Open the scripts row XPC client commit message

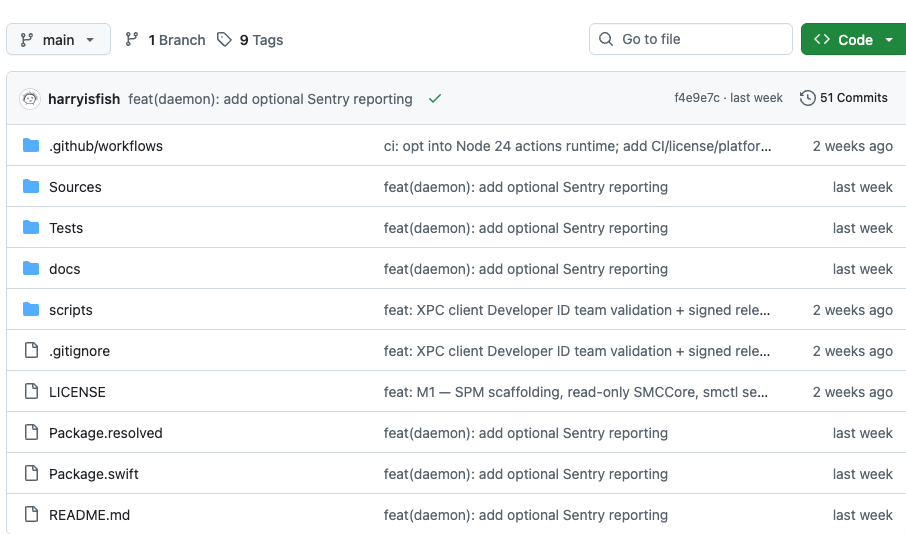tap(577, 310)
